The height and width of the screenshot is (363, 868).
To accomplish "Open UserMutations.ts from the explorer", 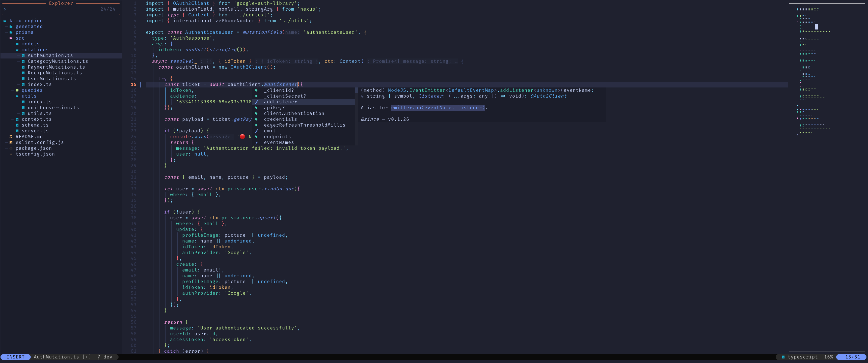I will (x=51, y=79).
